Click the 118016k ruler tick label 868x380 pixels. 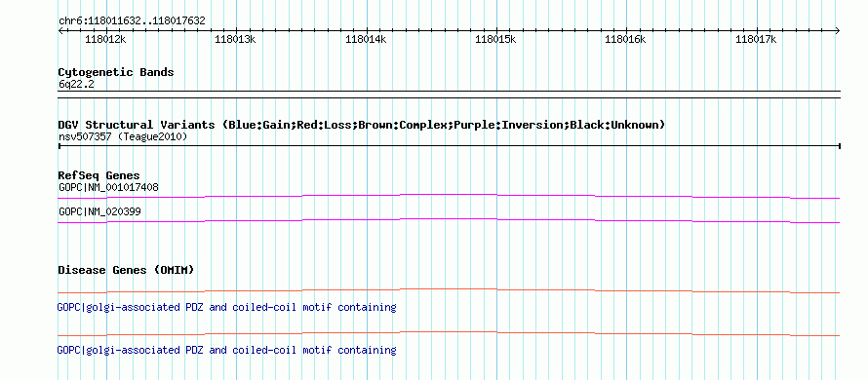pyautogui.click(x=625, y=39)
